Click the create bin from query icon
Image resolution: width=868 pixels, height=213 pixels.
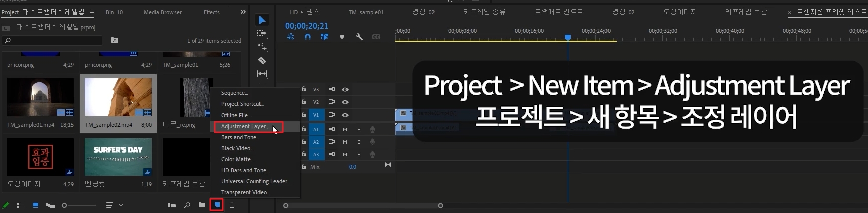pos(115,40)
